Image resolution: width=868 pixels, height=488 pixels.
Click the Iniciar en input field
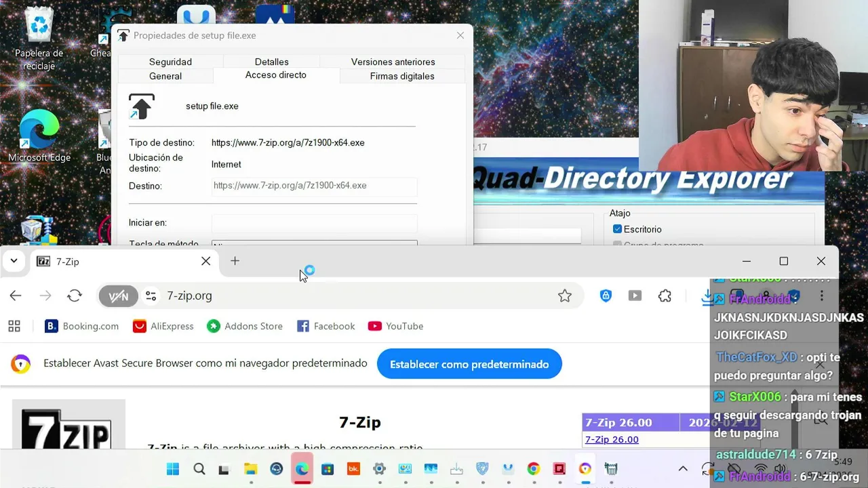pyautogui.click(x=314, y=223)
